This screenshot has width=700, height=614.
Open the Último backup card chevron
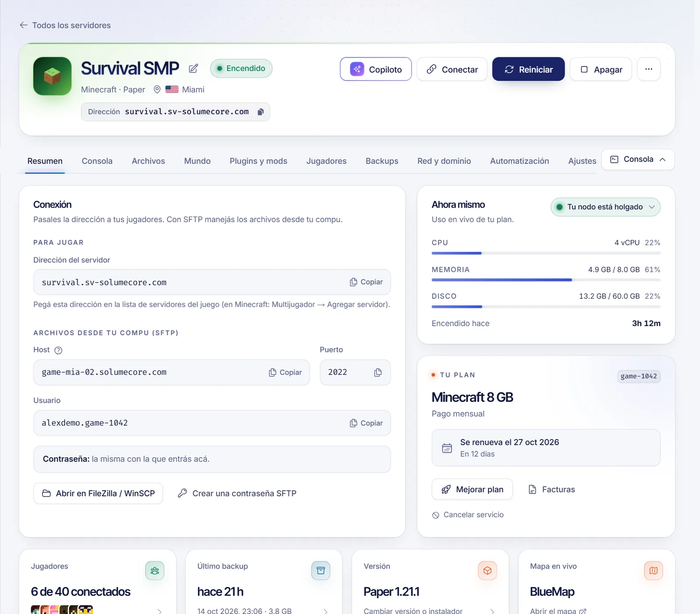pyautogui.click(x=325, y=611)
